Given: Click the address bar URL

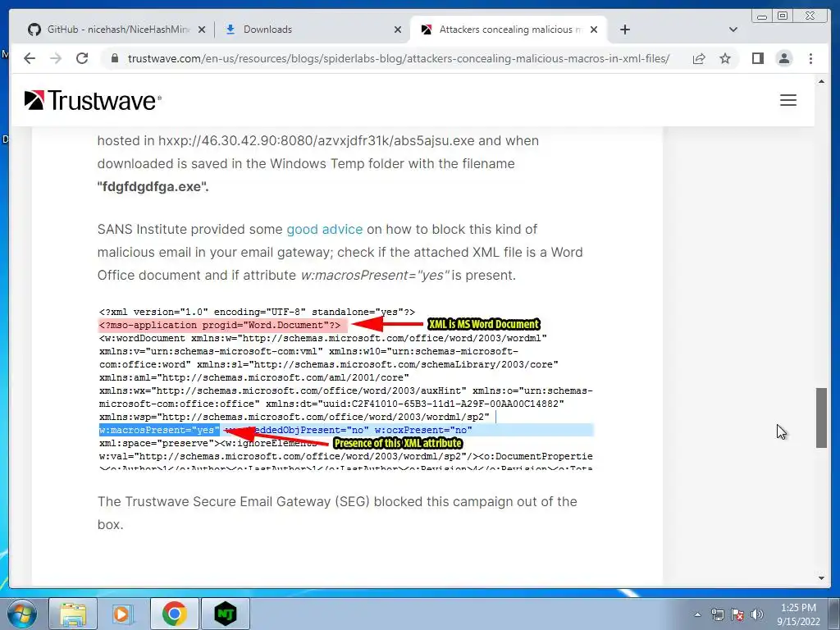Looking at the screenshot, I should click(x=398, y=58).
